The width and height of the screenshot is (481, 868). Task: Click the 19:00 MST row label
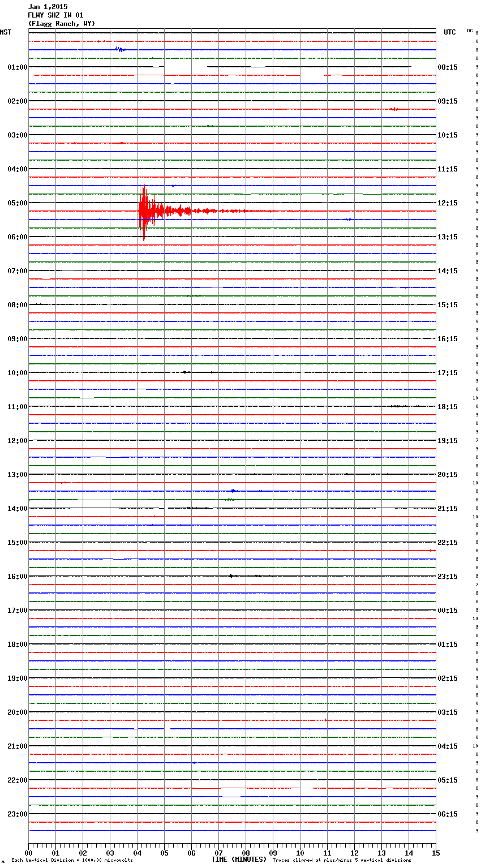click(17, 678)
